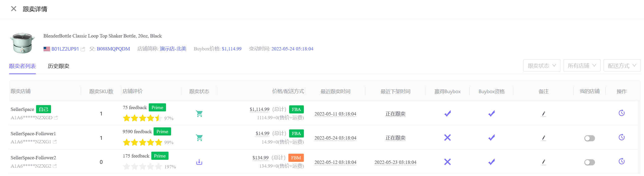Click the empty star rating showing 197%
This screenshot has height=176, width=644.
[142, 166]
